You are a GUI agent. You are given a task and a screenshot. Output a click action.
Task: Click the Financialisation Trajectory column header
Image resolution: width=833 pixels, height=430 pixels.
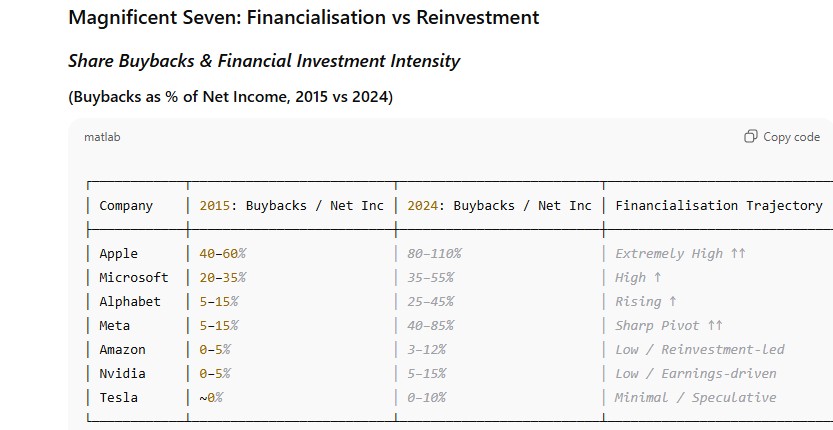click(718, 206)
